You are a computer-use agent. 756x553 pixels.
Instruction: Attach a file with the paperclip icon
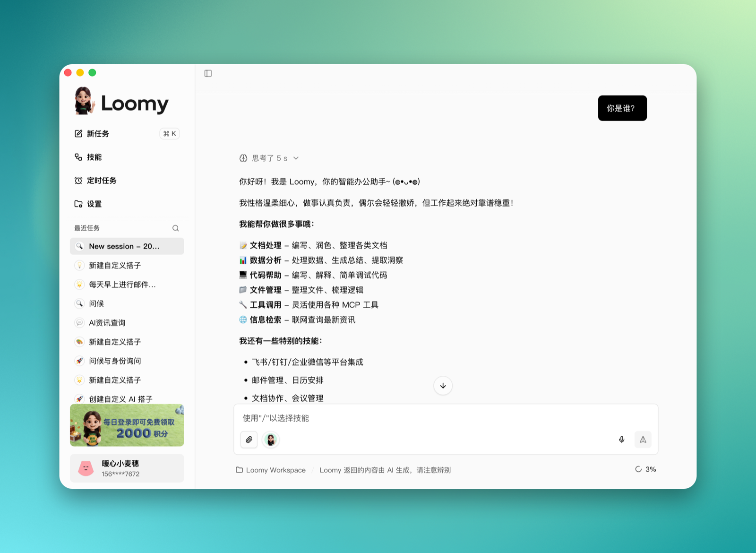pos(249,440)
